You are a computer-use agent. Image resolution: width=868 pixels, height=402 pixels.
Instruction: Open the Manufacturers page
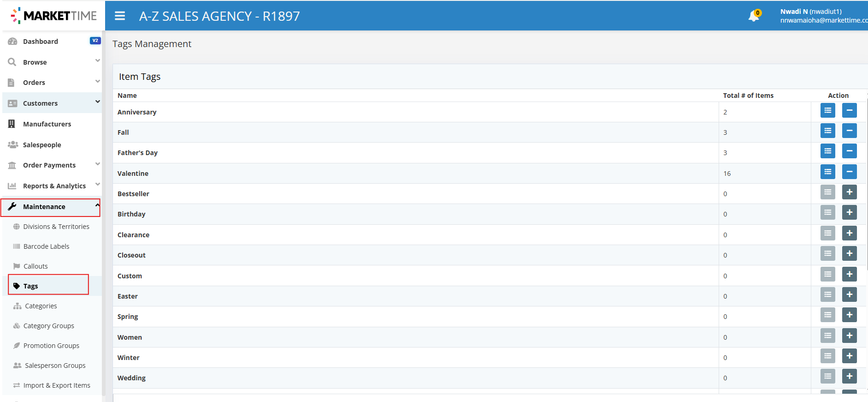pyautogui.click(x=47, y=124)
